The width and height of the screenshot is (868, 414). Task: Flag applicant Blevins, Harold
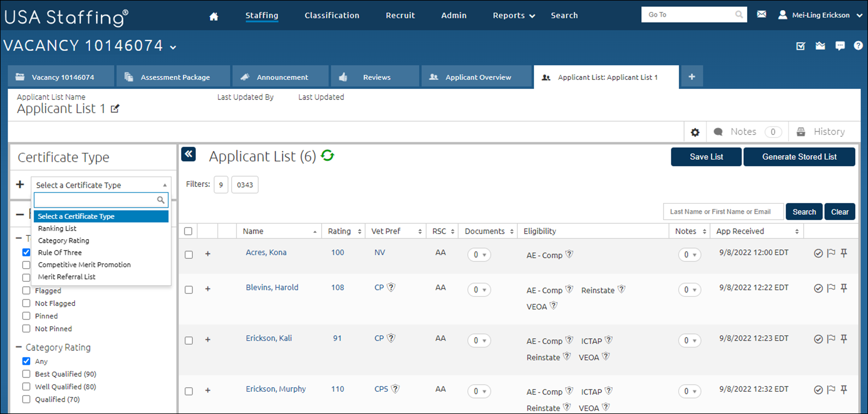[831, 288]
